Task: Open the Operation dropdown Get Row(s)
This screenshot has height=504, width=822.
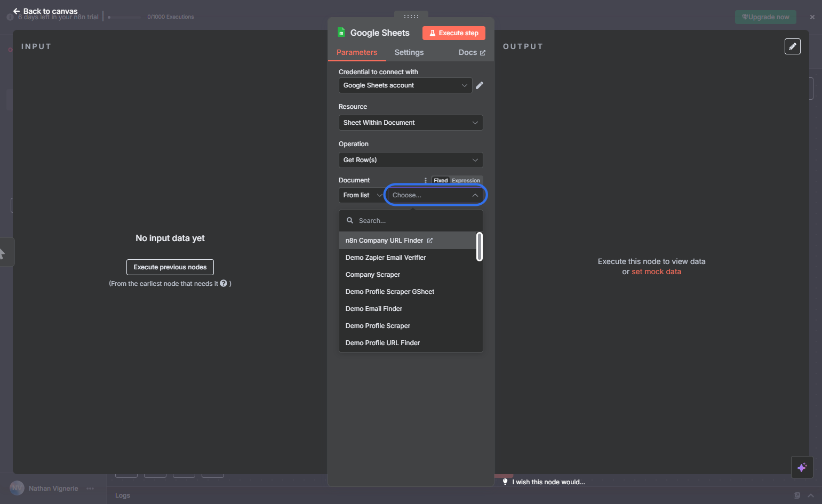Action: point(411,160)
